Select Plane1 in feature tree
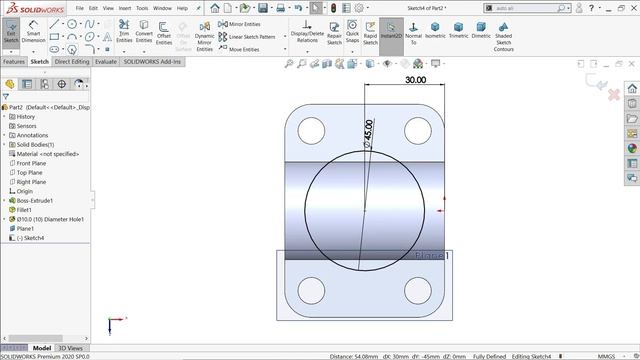Image resolution: width=640 pixels, height=360 pixels. 25,229
